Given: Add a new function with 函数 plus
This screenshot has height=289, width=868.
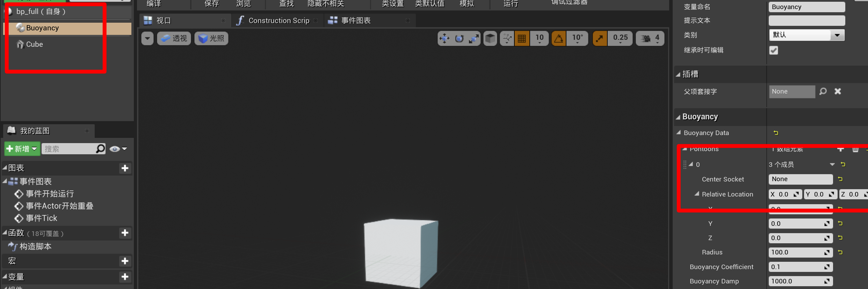Looking at the screenshot, I should click(x=125, y=233).
